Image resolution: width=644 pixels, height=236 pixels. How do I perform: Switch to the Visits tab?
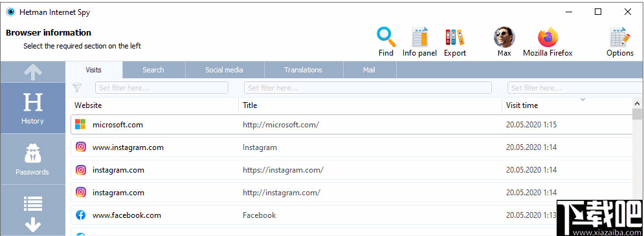(x=94, y=70)
